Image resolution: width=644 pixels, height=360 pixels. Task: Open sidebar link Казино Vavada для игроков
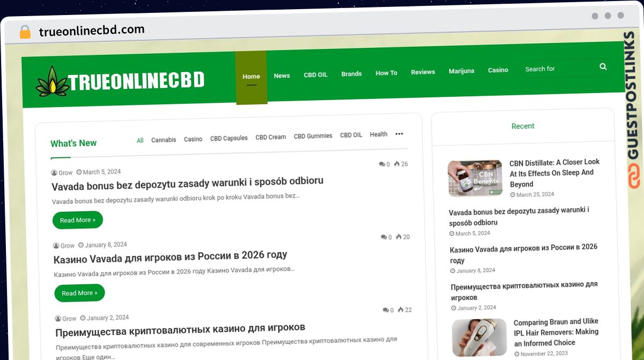pos(524,254)
